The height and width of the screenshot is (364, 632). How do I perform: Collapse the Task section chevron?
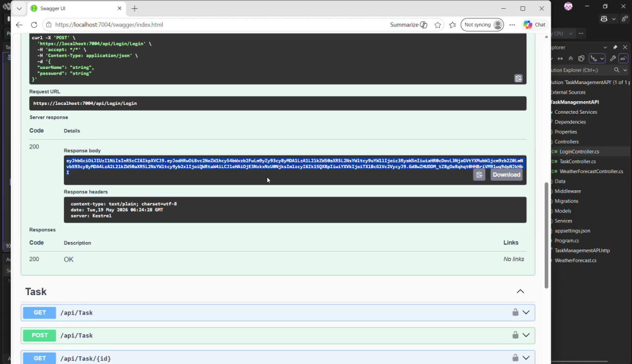pyautogui.click(x=520, y=291)
